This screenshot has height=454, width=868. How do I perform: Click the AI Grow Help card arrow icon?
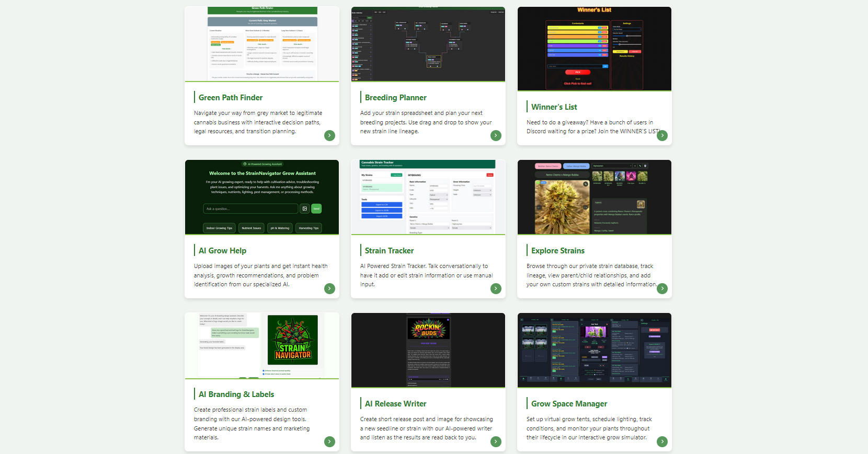tap(329, 288)
